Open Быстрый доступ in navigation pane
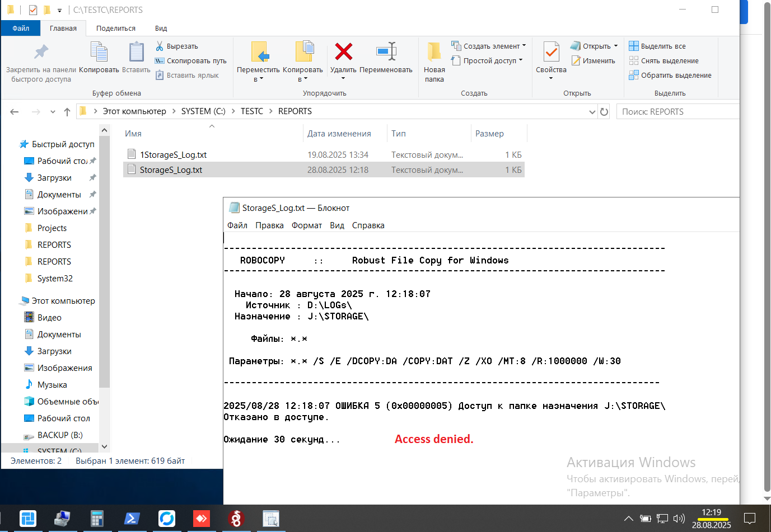Screen dimensions: 771x532 [x=57, y=144]
